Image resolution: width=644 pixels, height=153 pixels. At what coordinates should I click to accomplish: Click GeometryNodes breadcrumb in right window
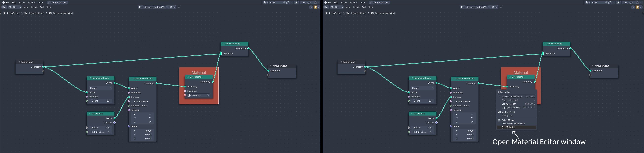358,13
